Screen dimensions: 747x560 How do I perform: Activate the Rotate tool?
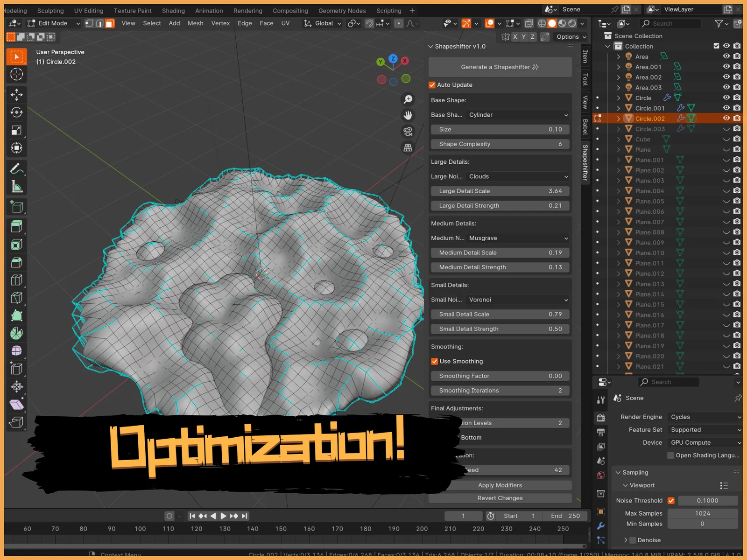tap(17, 112)
